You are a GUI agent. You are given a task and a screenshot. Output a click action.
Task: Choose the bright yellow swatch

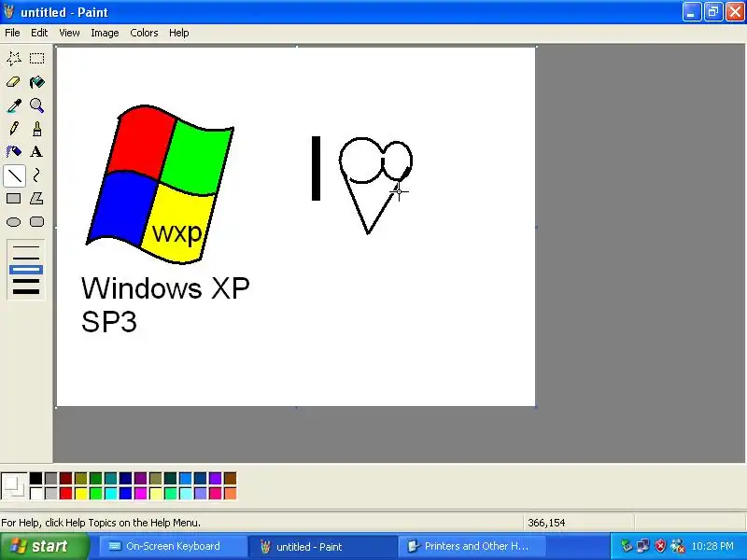81,494
